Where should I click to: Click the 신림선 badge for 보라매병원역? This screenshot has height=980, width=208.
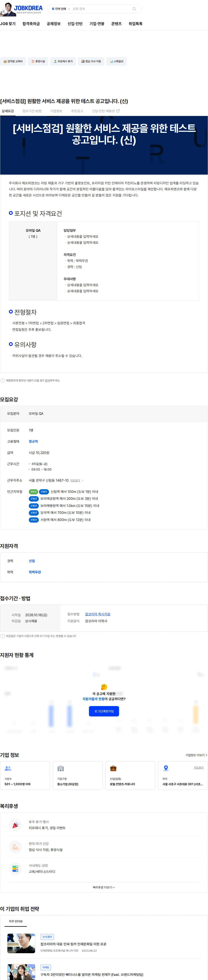[x=34, y=506]
